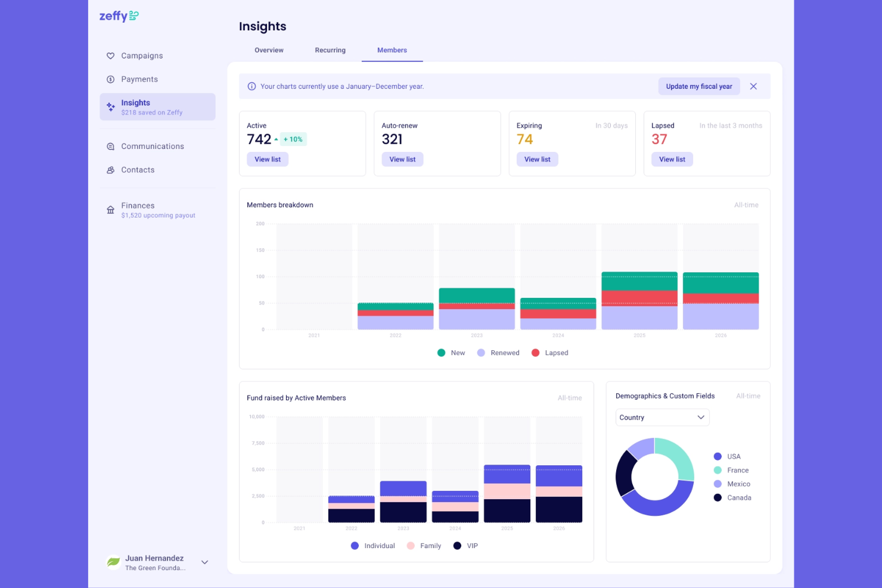Dismiss the fiscal year banner
The height and width of the screenshot is (588, 882).
[x=753, y=86]
